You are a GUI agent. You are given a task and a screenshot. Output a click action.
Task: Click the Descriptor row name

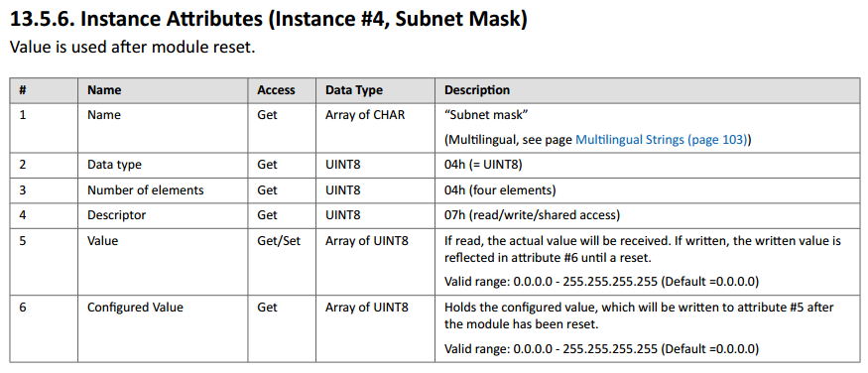pos(116,215)
